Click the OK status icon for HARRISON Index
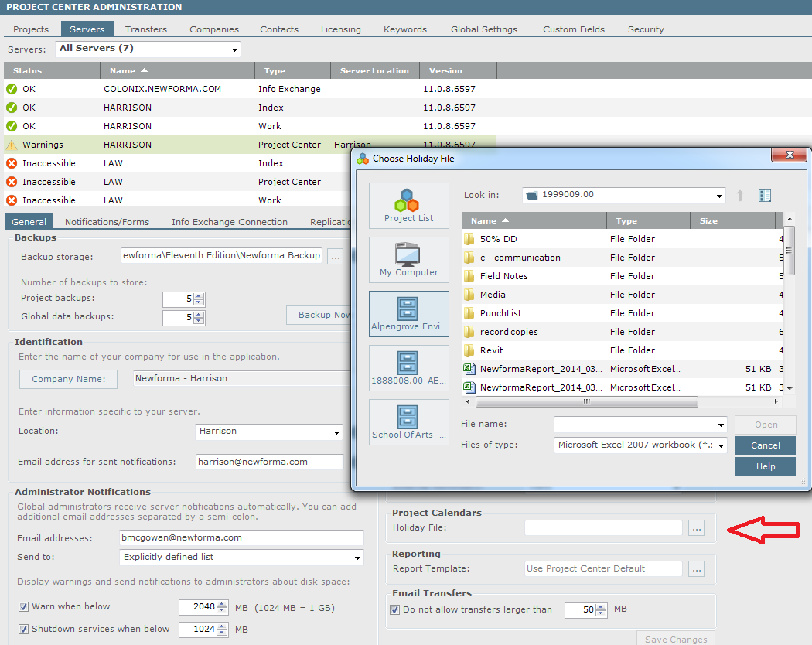This screenshot has width=812, height=645. [x=12, y=107]
